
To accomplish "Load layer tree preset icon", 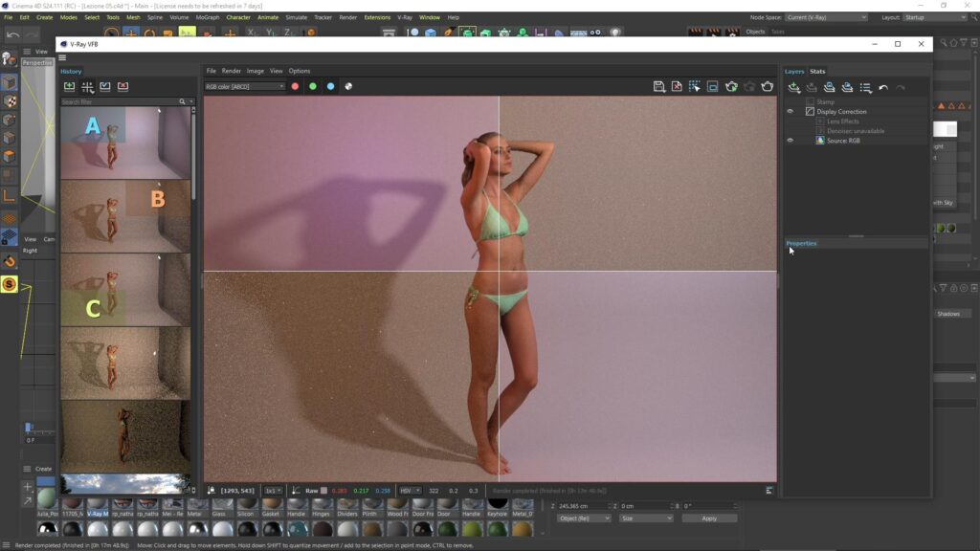I will (x=847, y=87).
